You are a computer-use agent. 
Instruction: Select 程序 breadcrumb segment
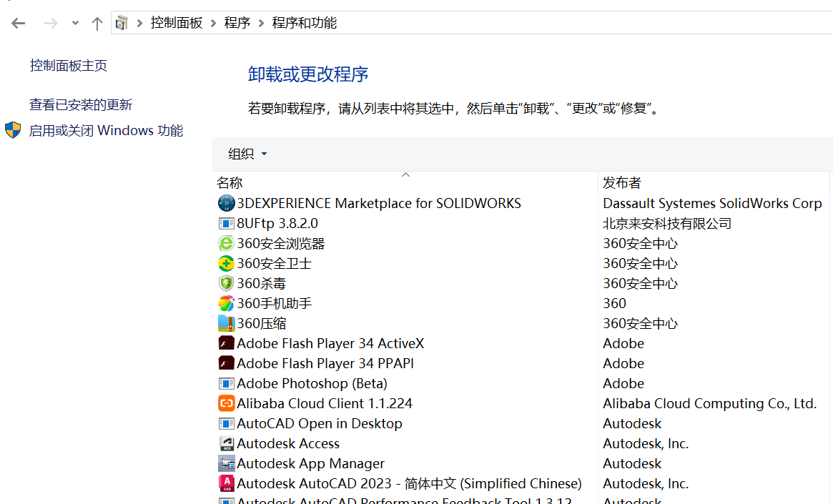coord(237,23)
